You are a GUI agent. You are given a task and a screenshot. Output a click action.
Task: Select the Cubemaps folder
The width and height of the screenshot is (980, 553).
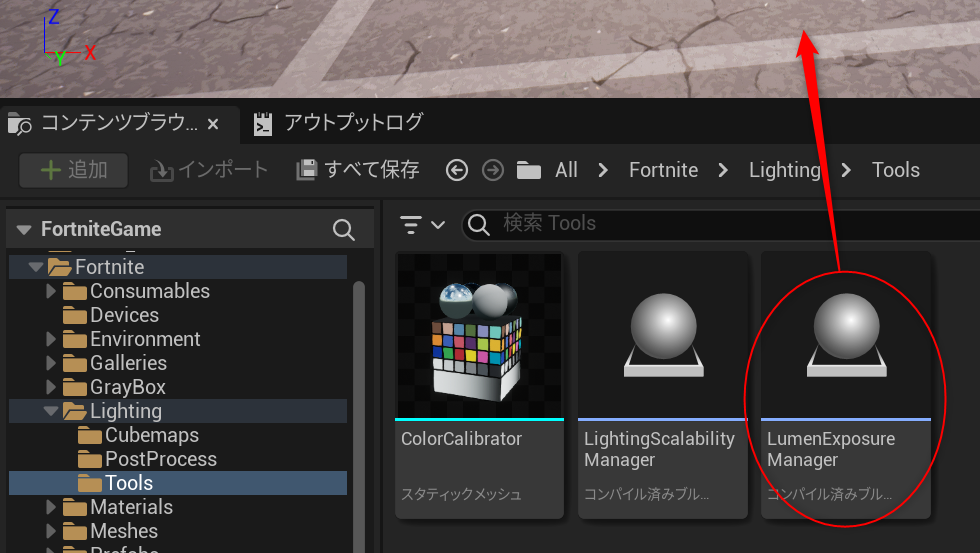point(152,435)
